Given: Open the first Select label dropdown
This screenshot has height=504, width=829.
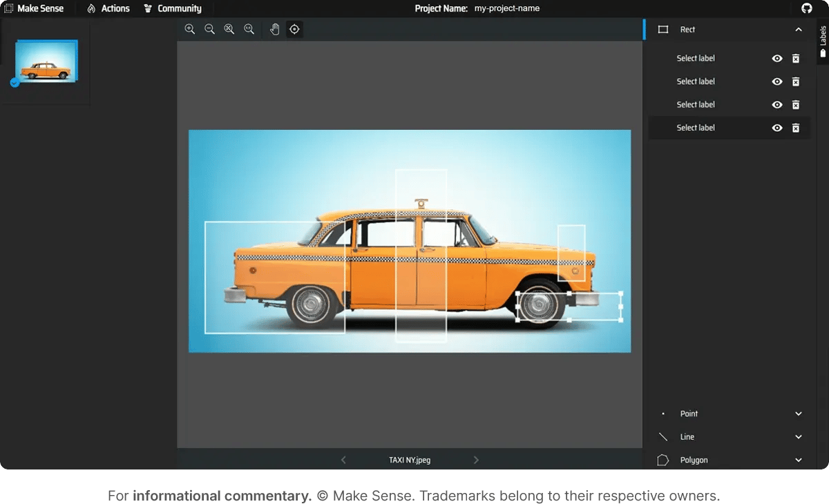Looking at the screenshot, I should point(696,58).
